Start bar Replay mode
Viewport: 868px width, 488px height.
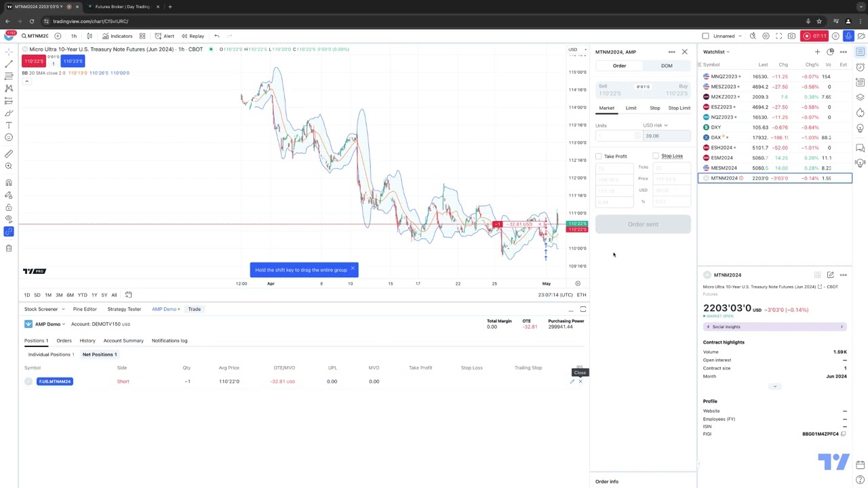(193, 36)
